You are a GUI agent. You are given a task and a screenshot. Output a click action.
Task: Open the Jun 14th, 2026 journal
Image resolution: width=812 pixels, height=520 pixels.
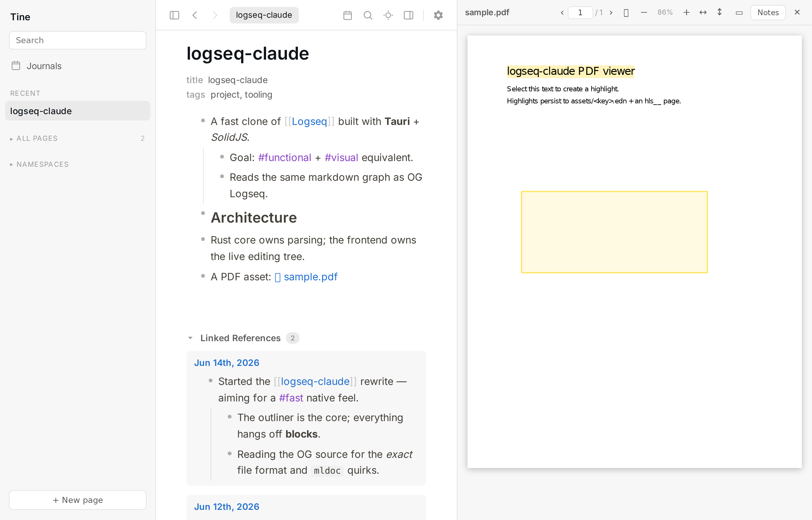pos(227,363)
